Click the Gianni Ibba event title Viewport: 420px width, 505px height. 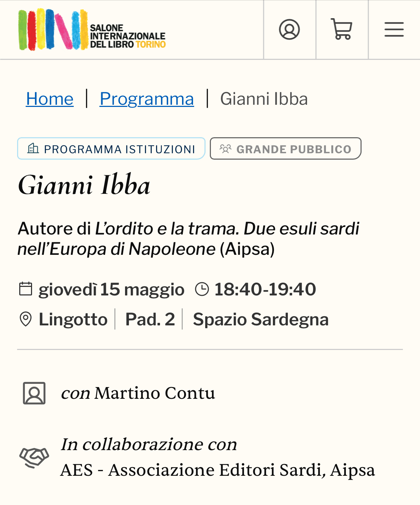point(84,185)
